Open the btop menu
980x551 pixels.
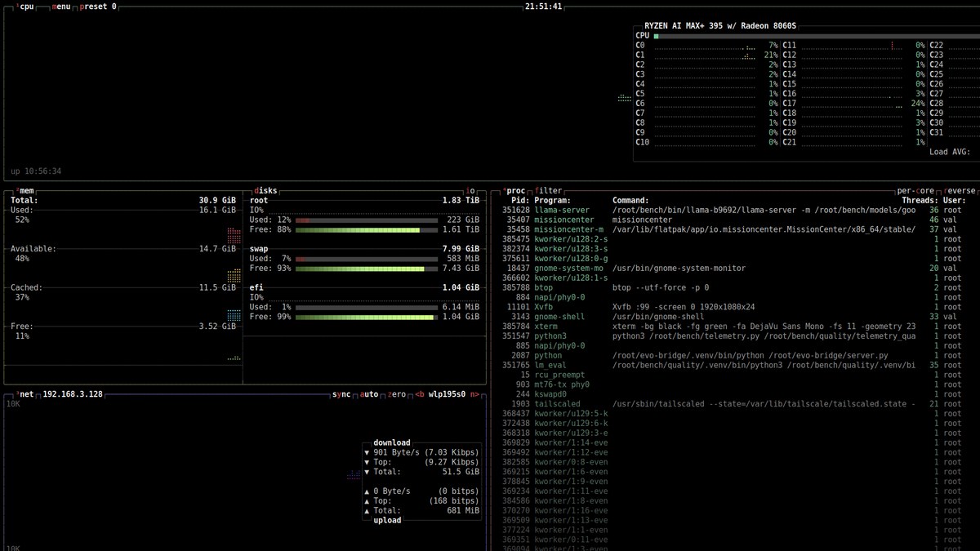tap(60, 7)
